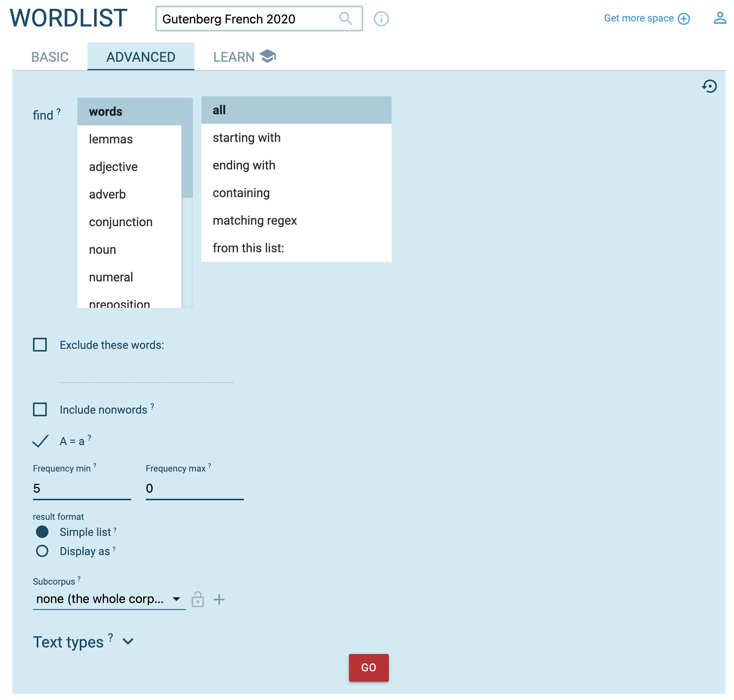Image resolution: width=734 pixels, height=700 pixels.
Task: Select the matching regex filter option
Action: coord(296,220)
